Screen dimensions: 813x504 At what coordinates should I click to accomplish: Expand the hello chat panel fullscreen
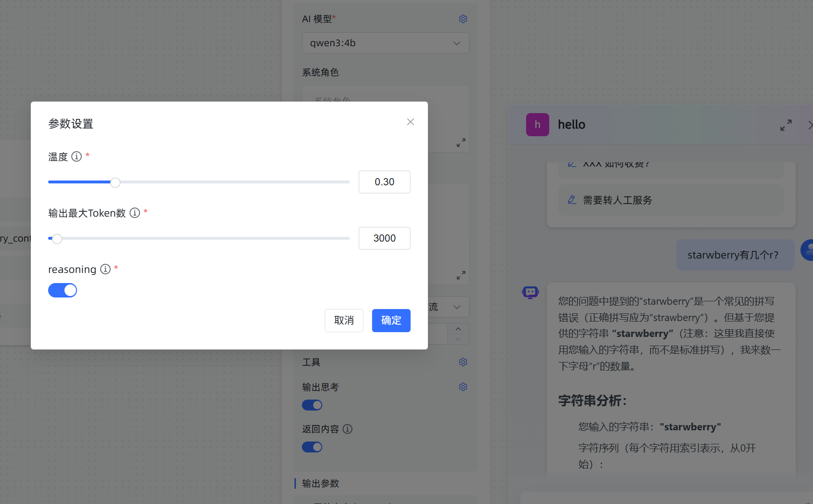click(x=786, y=125)
